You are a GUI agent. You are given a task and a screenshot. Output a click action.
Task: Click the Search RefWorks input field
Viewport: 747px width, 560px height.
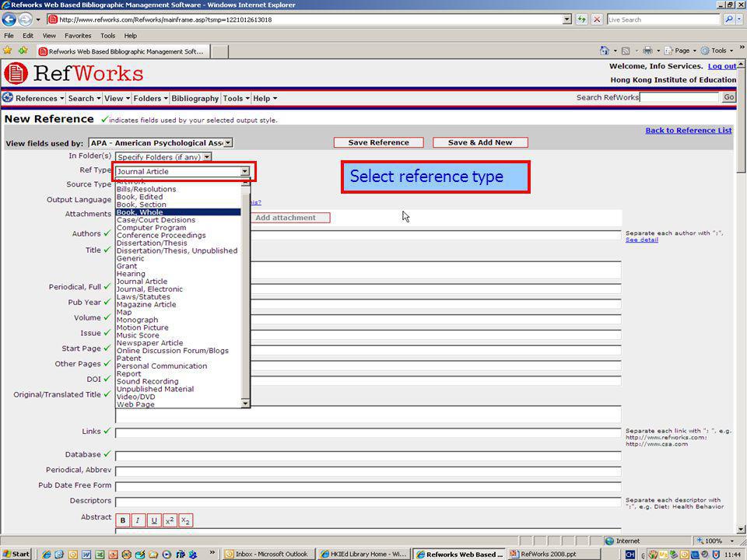(x=679, y=97)
